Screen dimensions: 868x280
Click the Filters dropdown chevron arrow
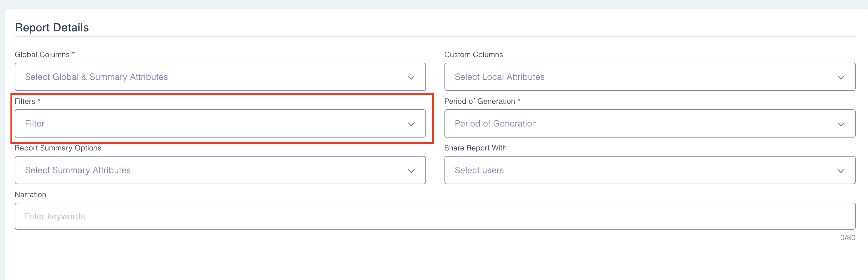(411, 124)
